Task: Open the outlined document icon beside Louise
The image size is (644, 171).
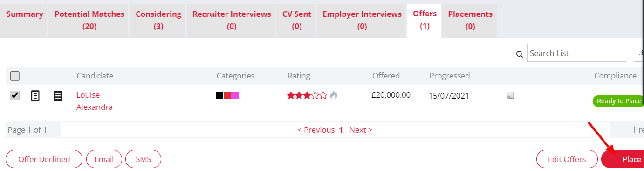Action: (35, 96)
